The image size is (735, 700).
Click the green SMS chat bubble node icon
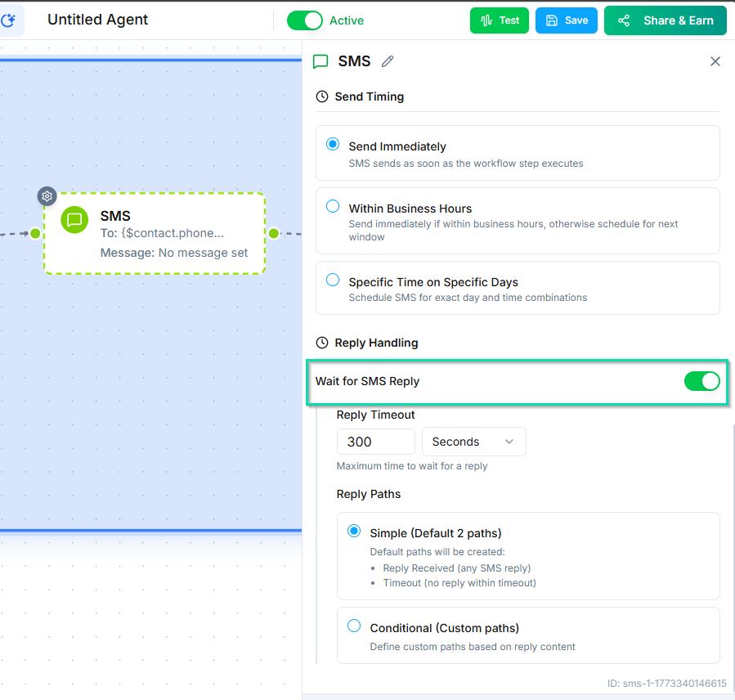[74, 220]
